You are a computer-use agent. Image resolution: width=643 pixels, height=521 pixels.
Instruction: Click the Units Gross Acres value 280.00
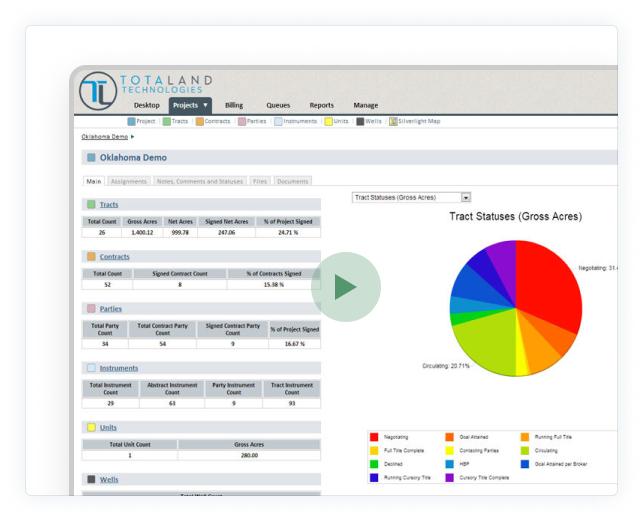click(x=249, y=456)
